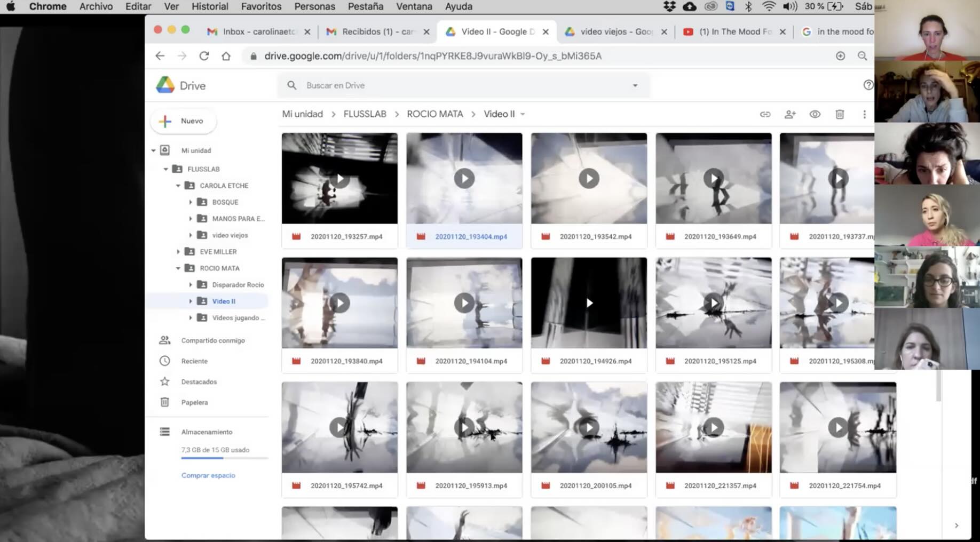This screenshot has width=980, height=542.
Task: Toggle preview with the eye icon
Action: click(815, 114)
